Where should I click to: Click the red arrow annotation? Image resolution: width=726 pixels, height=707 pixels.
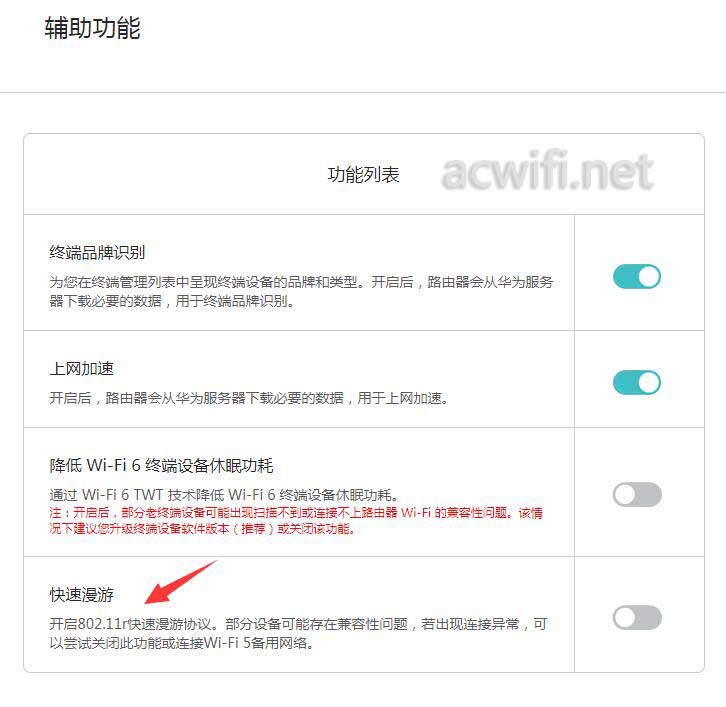[x=181, y=582]
